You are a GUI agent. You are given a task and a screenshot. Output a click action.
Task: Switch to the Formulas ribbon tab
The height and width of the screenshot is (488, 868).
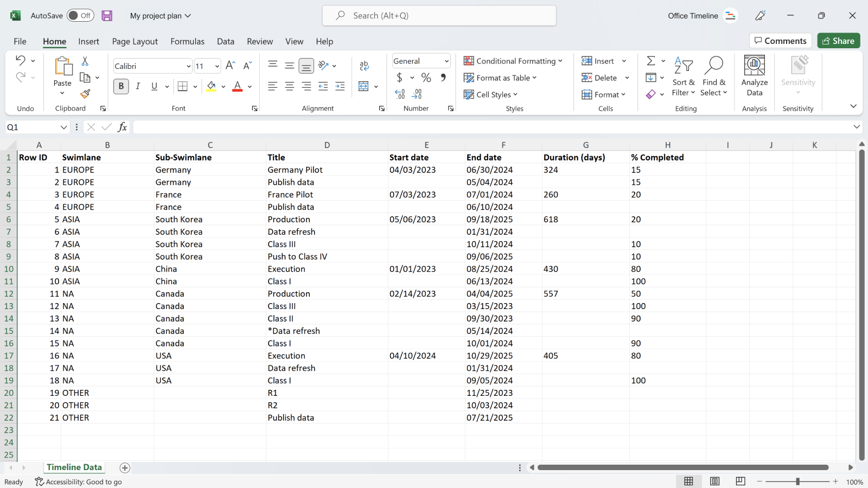tap(187, 41)
